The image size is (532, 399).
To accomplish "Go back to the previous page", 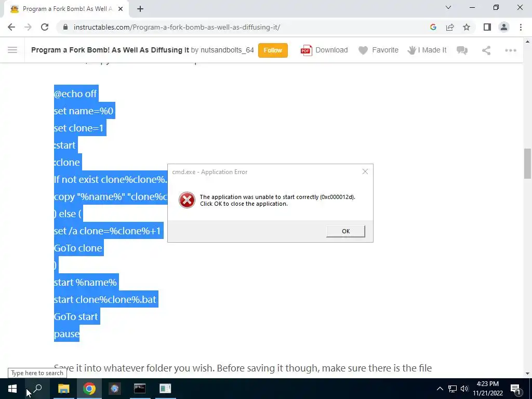I will coord(11,27).
